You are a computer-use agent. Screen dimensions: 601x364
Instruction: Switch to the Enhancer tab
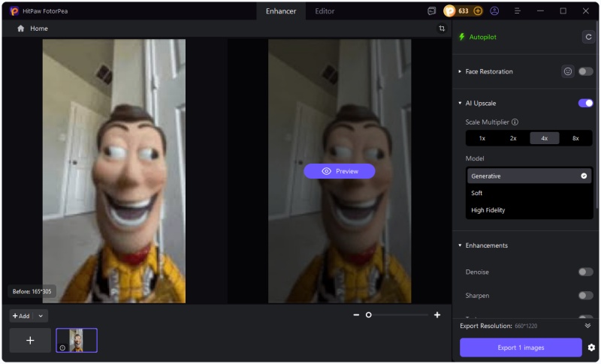(x=281, y=11)
